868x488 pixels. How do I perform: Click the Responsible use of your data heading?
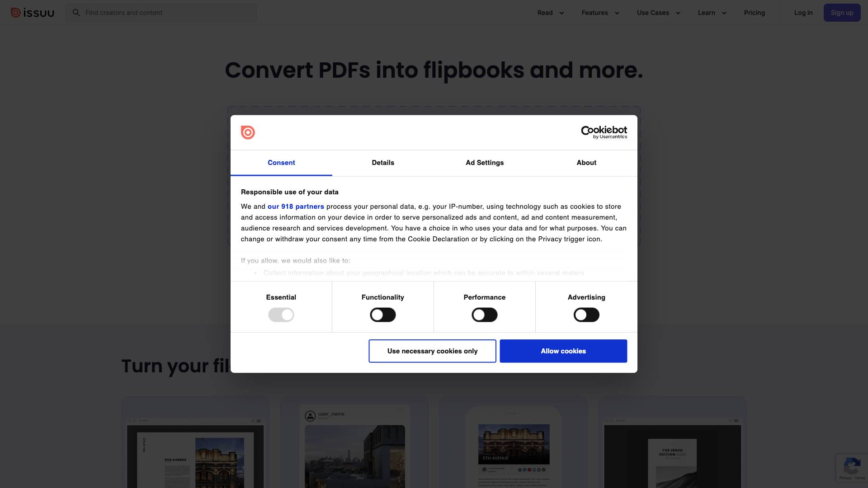(290, 192)
